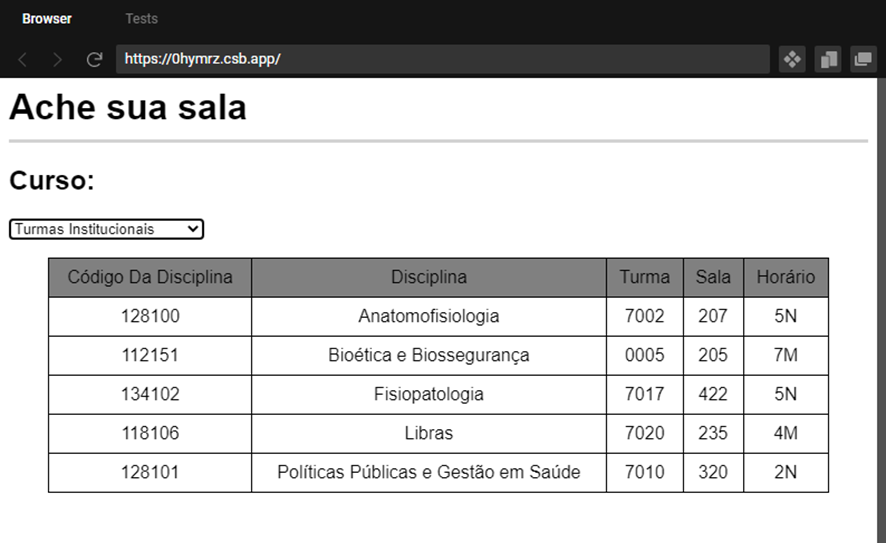The width and height of the screenshot is (886, 543).
Task: Switch to the Tests tab
Action: [x=141, y=19]
